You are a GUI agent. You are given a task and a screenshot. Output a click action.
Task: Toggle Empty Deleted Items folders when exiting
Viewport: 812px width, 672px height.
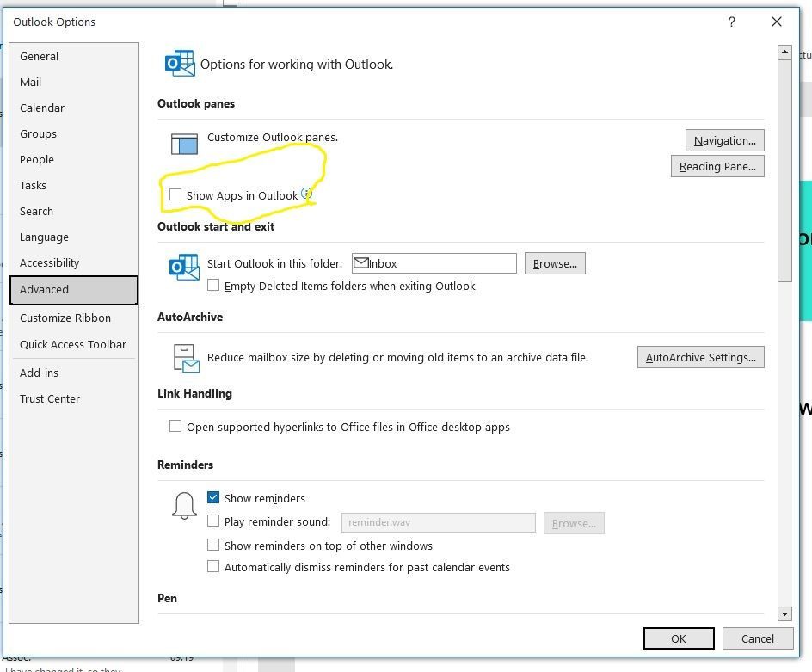[213, 286]
